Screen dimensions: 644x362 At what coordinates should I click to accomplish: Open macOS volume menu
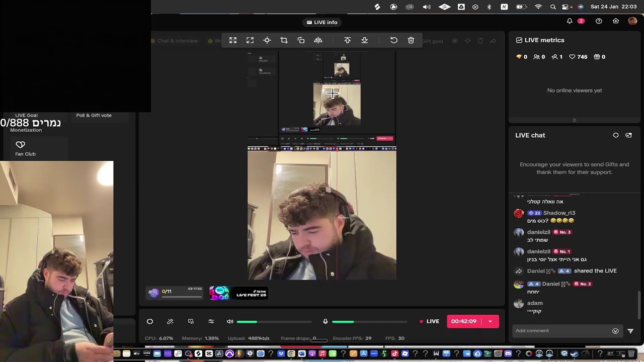427,7
